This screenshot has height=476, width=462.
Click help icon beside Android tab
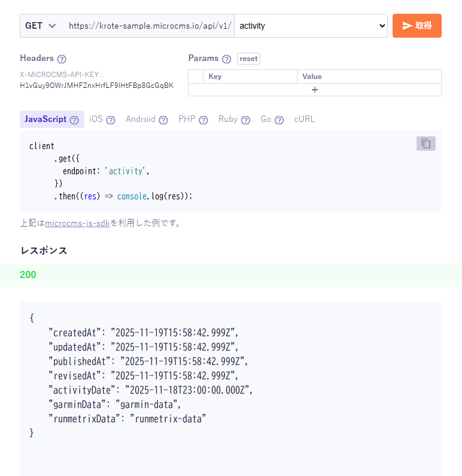tap(163, 120)
